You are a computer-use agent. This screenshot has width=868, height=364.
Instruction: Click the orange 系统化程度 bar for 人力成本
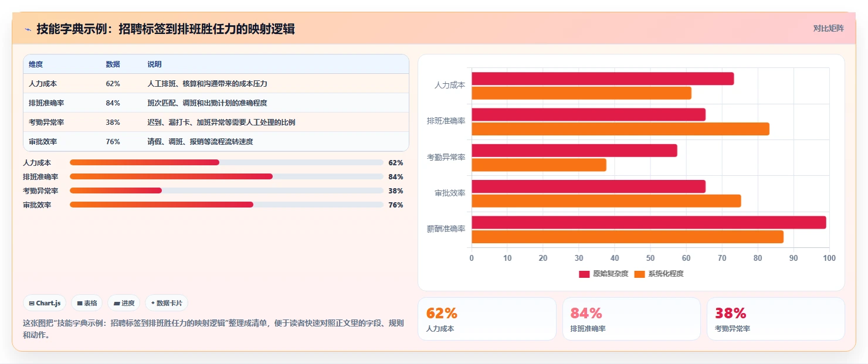[x=581, y=93]
